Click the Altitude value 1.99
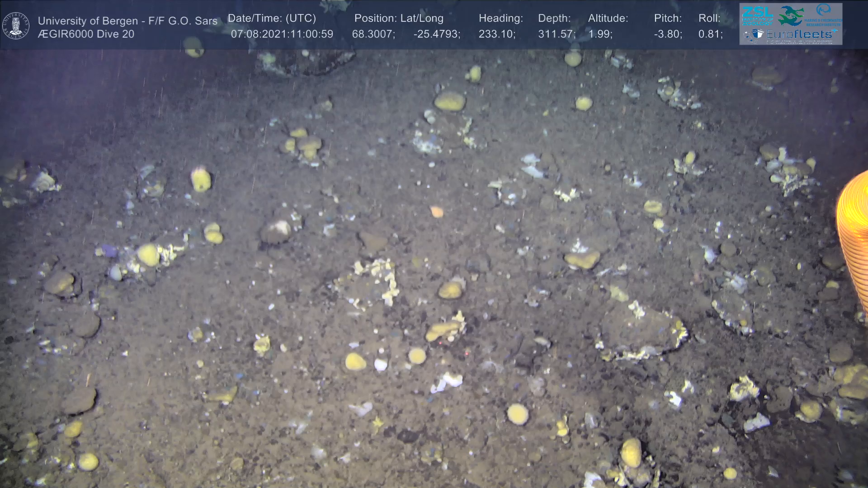868x488 pixels. click(x=600, y=34)
